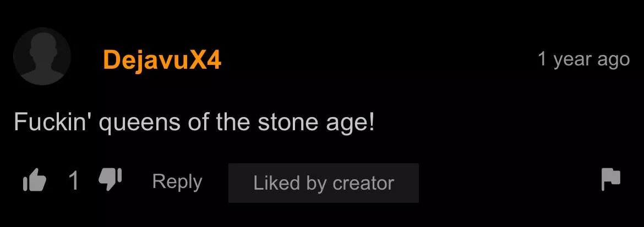The image size is (644, 227).
Task: Upvote DejavuX4's comment
Action: pyautogui.click(x=35, y=180)
